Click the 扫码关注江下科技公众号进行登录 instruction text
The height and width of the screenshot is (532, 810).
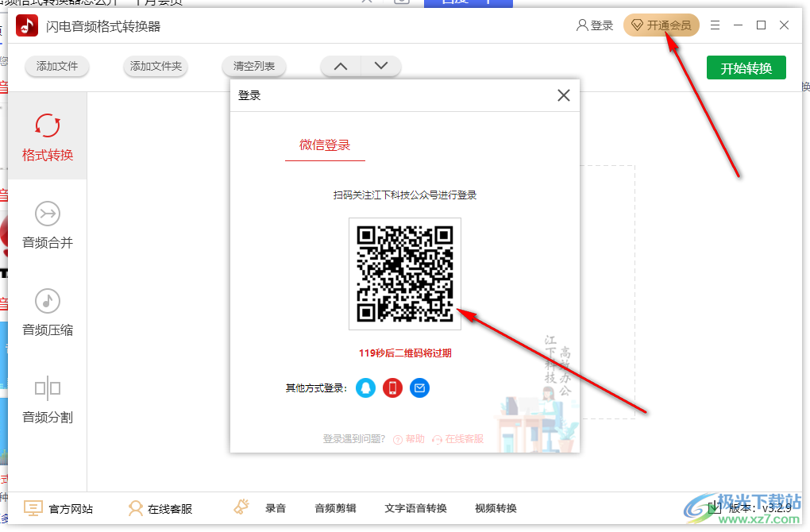click(x=405, y=195)
